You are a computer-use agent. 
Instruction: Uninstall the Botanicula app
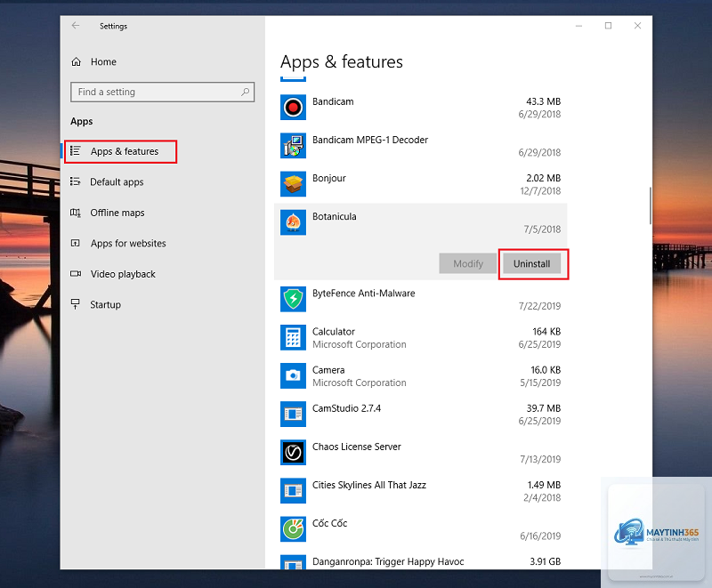point(531,263)
